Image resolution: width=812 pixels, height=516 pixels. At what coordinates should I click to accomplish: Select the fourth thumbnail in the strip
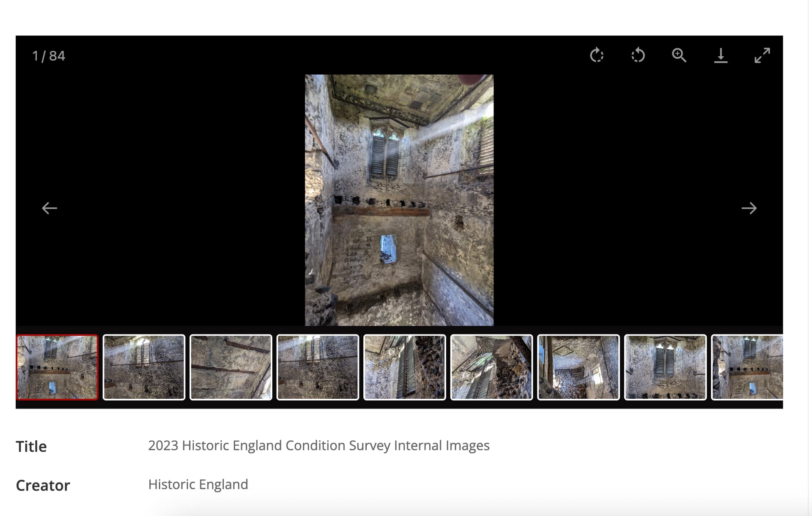tap(318, 367)
